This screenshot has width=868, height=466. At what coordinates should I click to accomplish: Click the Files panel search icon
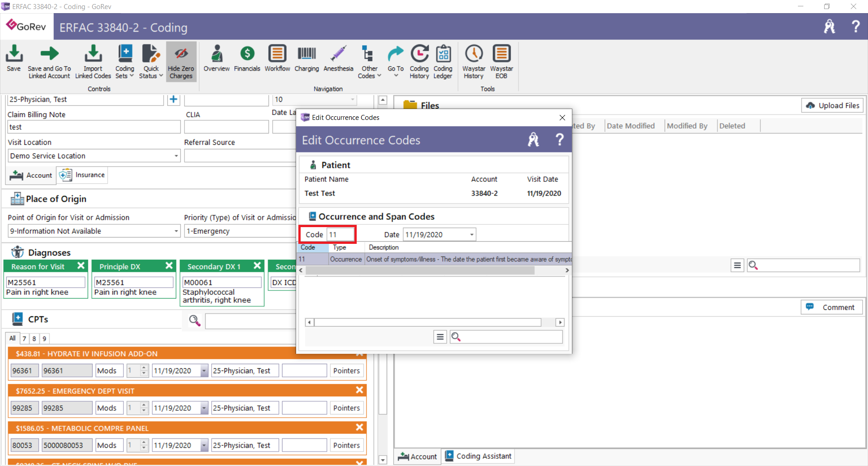pos(753,266)
